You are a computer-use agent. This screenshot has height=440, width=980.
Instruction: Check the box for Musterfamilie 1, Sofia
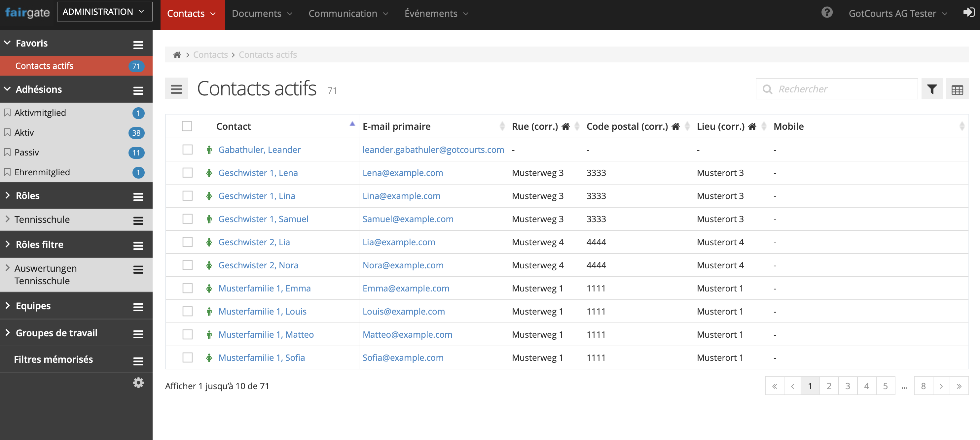click(x=187, y=357)
